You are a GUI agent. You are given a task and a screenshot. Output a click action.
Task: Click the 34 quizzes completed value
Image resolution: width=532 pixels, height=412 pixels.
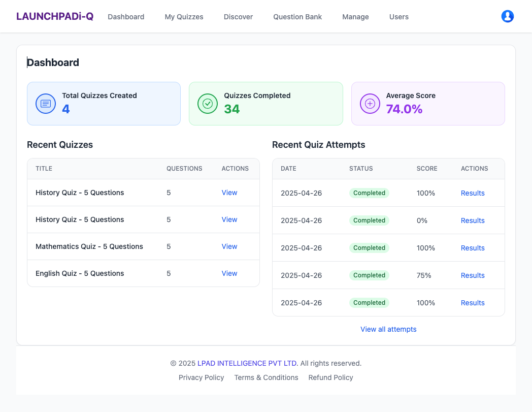tap(231, 109)
